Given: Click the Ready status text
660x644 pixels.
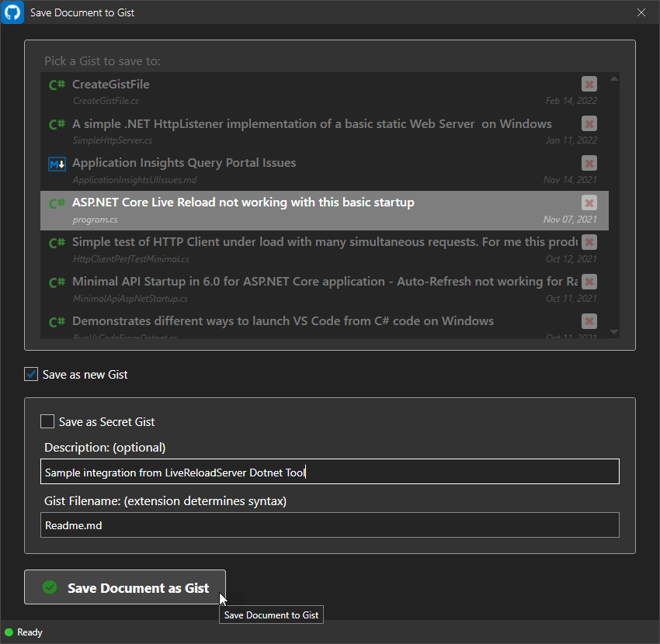Looking at the screenshot, I should (30, 632).
